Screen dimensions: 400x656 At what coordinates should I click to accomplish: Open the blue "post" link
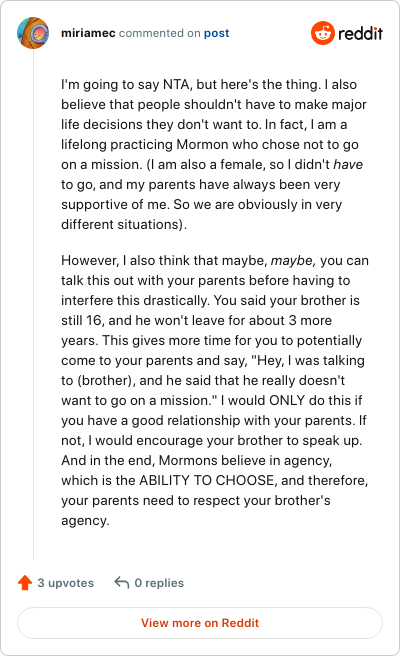(x=216, y=33)
